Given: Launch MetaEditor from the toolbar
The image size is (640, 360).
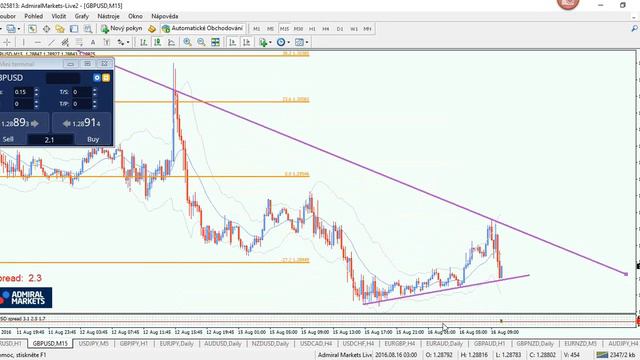Looking at the screenshot, I should [x=152, y=29].
